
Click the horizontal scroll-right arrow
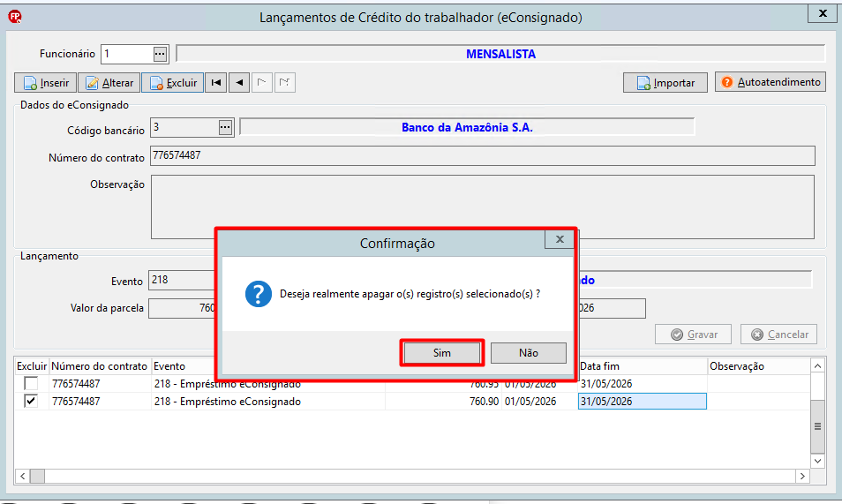click(x=803, y=476)
